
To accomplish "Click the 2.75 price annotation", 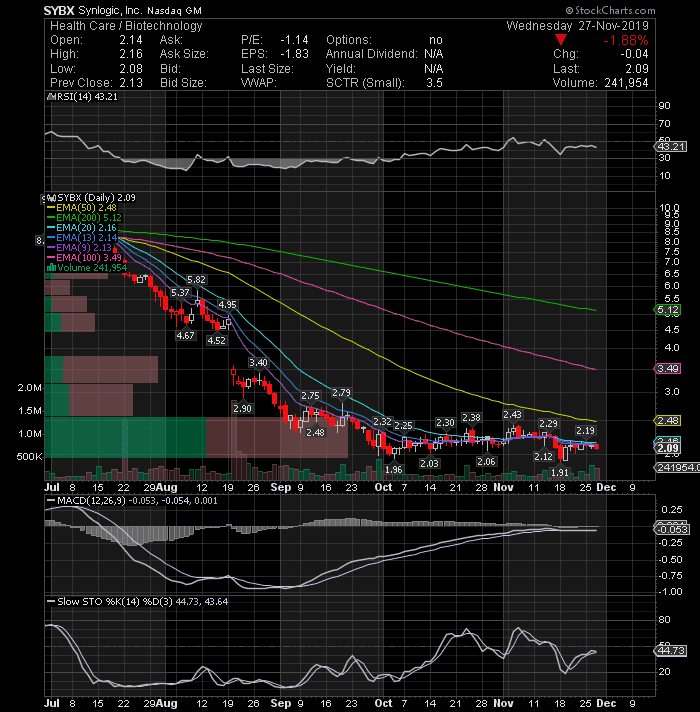I will pyautogui.click(x=311, y=396).
